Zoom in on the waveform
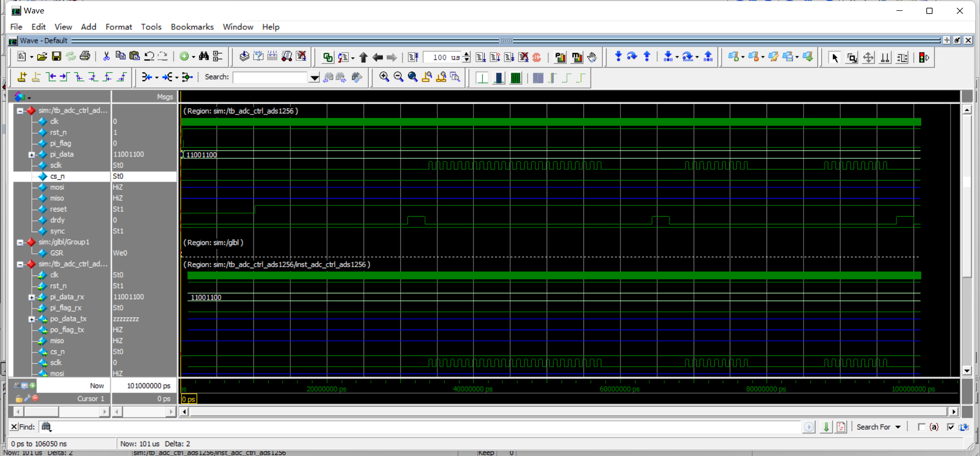The image size is (980, 456). pos(384,77)
